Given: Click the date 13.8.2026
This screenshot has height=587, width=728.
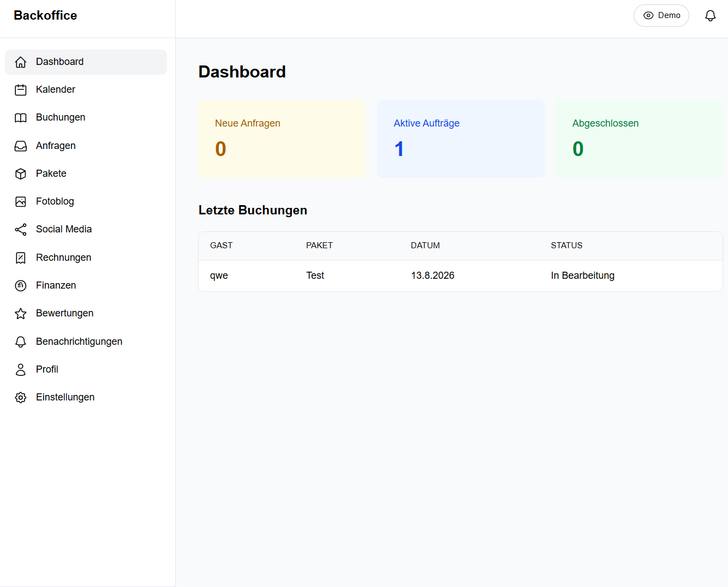Looking at the screenshot, I should pyautogui.click(x=433, y=276).
